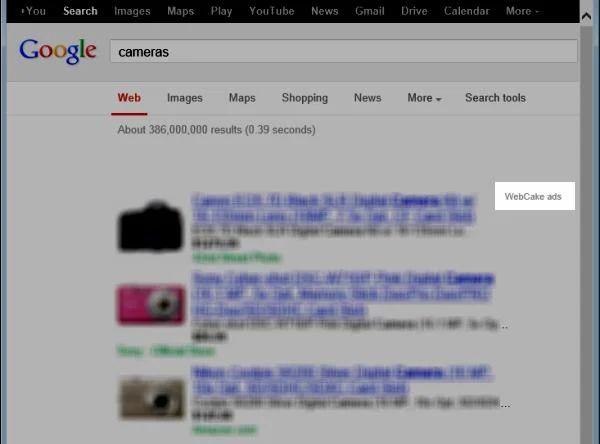
Task: Click the About 386,000,000 results text
Action: [217, 130]
